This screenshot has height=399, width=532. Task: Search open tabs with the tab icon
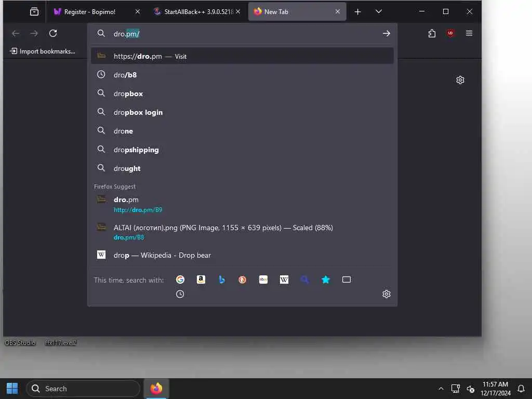click(x=347, y=280)
